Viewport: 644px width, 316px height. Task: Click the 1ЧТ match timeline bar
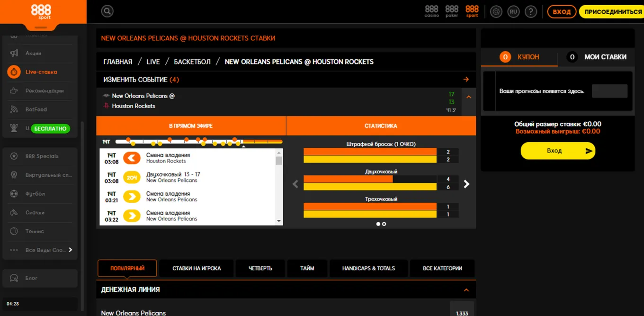tap(199, 142)
